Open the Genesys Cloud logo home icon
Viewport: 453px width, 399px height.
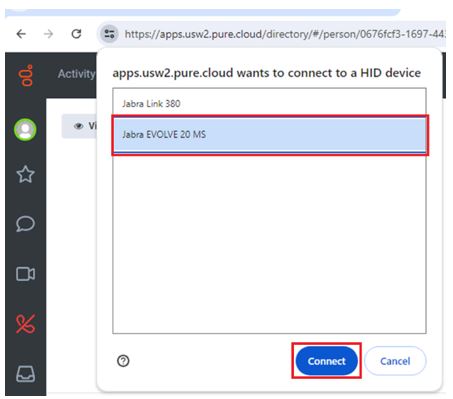(x=27, y=75)
